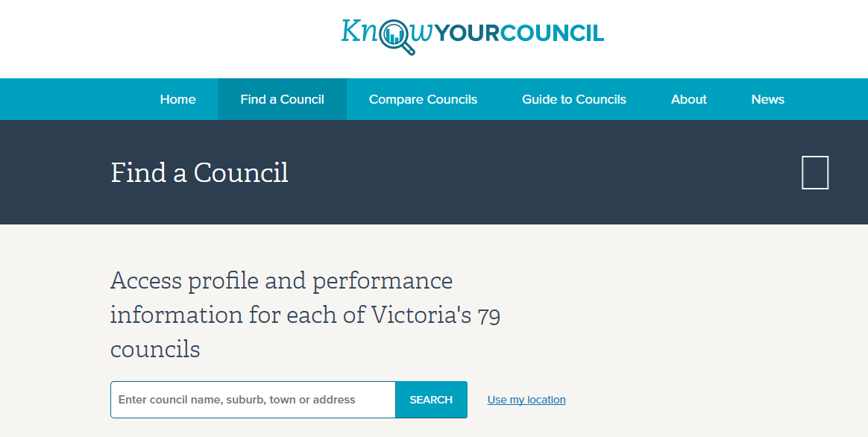Click the Find a Council page heading
The height and width of the screenshot is (437, 868).
coord(199,172)
